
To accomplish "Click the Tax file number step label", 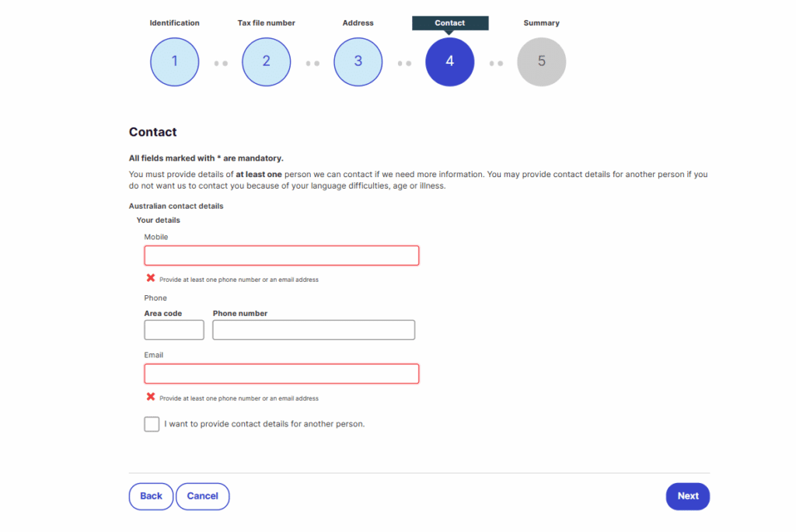I will click(266, 23).
